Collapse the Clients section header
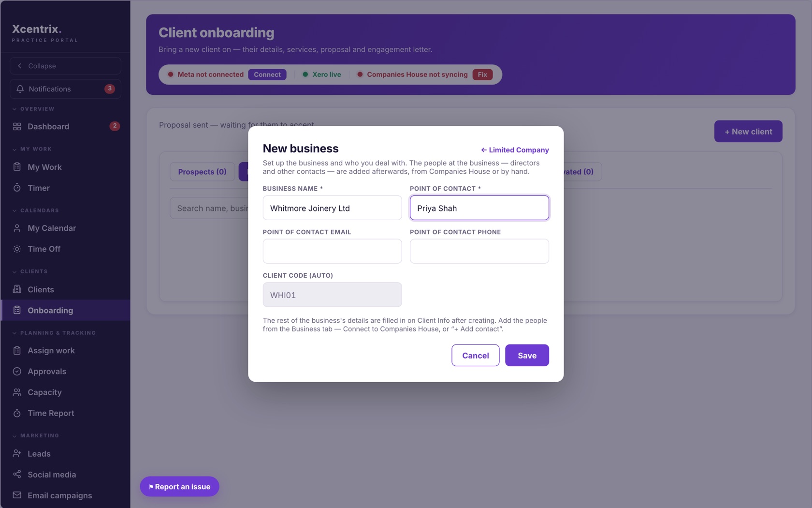812x508 pixels. click(x=30, y=271)
